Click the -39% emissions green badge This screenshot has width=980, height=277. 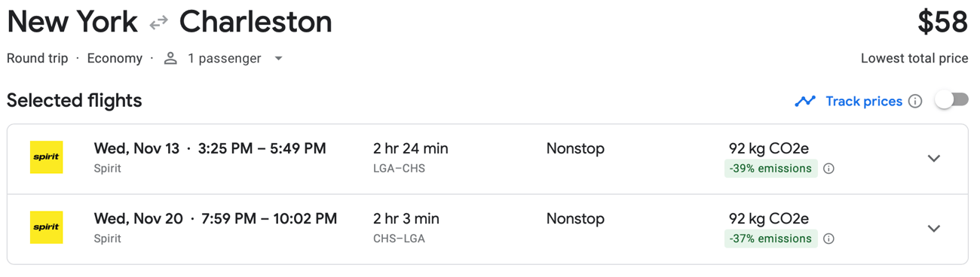770,169
